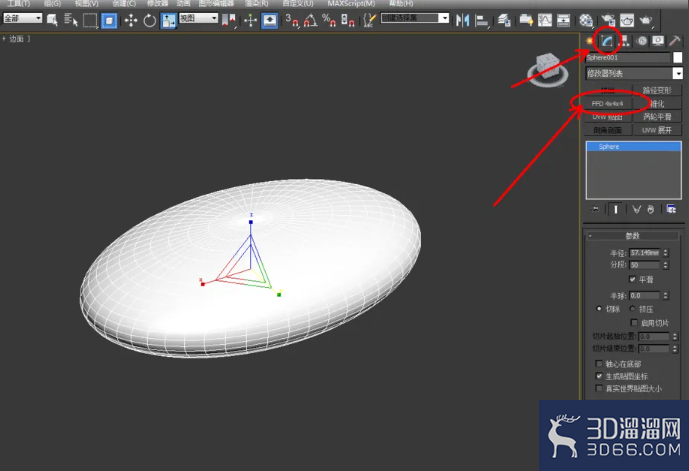
Task: Click the 半径 radius value field
Action: click(645, 253)
